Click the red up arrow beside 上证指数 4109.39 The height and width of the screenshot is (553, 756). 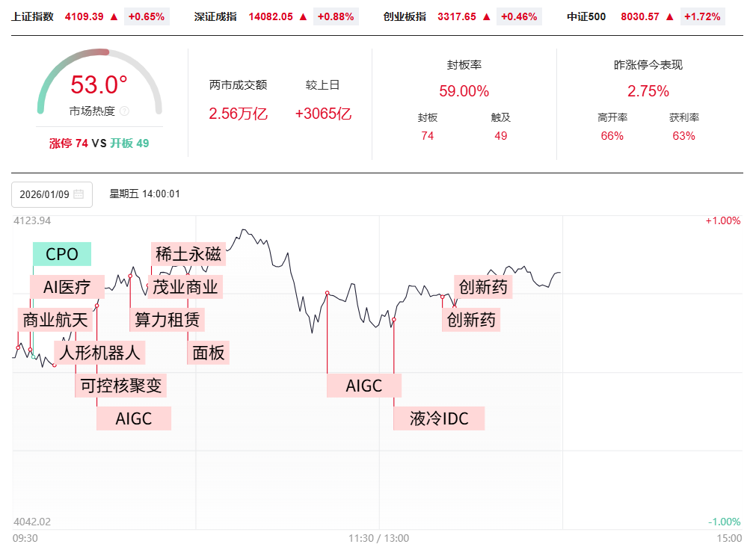pyautogui.click(x=114, y=16)
